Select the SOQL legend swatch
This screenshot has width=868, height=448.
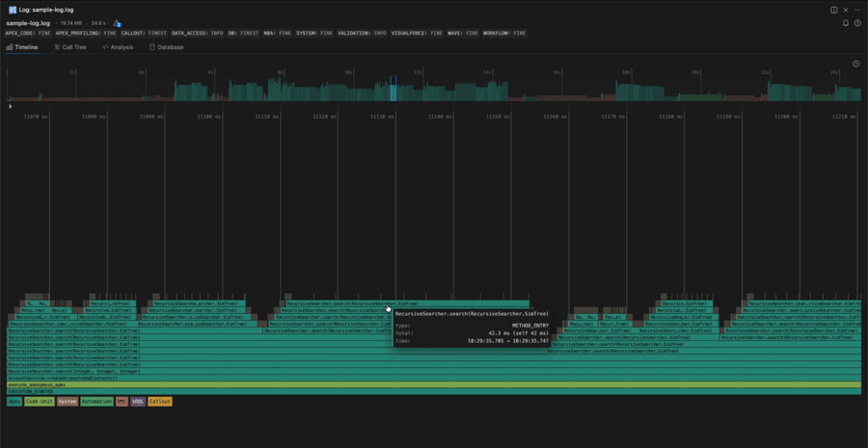pos(138,402)
